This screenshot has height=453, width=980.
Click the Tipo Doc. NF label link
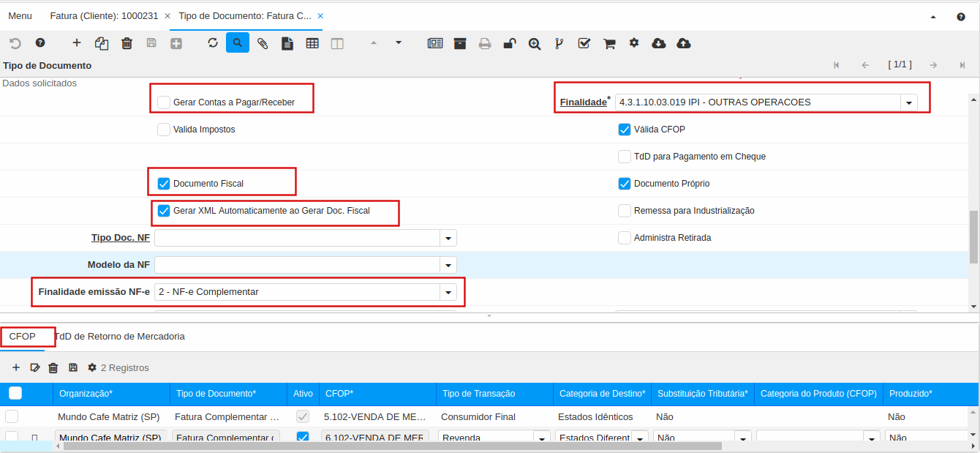pyautogui.click(x=120, y=238)
